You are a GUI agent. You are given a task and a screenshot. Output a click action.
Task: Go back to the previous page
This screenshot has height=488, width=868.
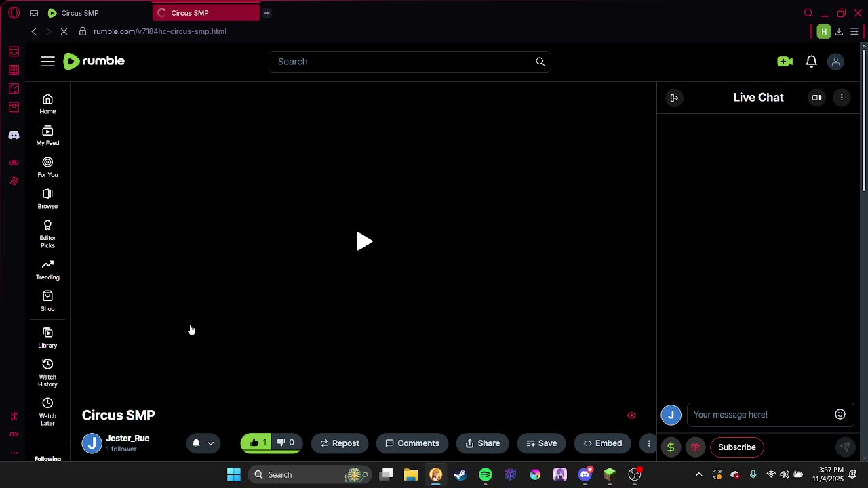[x=34, y=31]
